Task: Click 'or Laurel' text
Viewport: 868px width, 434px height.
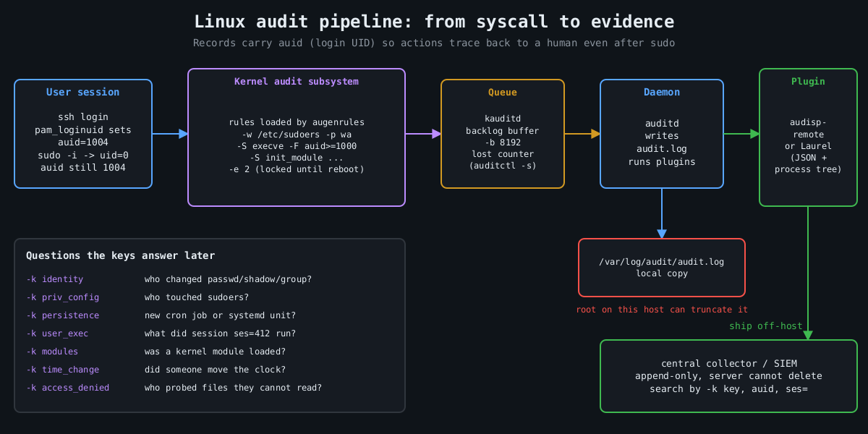Action: point(808,146)
